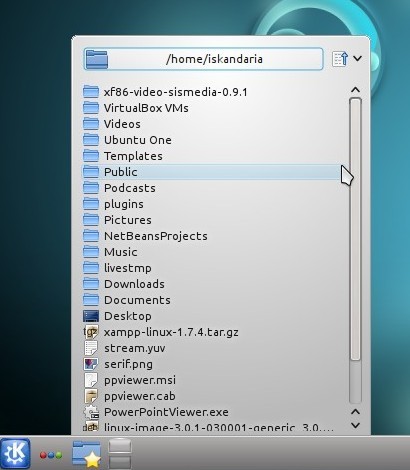Image resolution: width=410 pixels, height=470 pixels.
Task: Click the VirtualBox VMs folder icon
Action: tap(91, 108)
